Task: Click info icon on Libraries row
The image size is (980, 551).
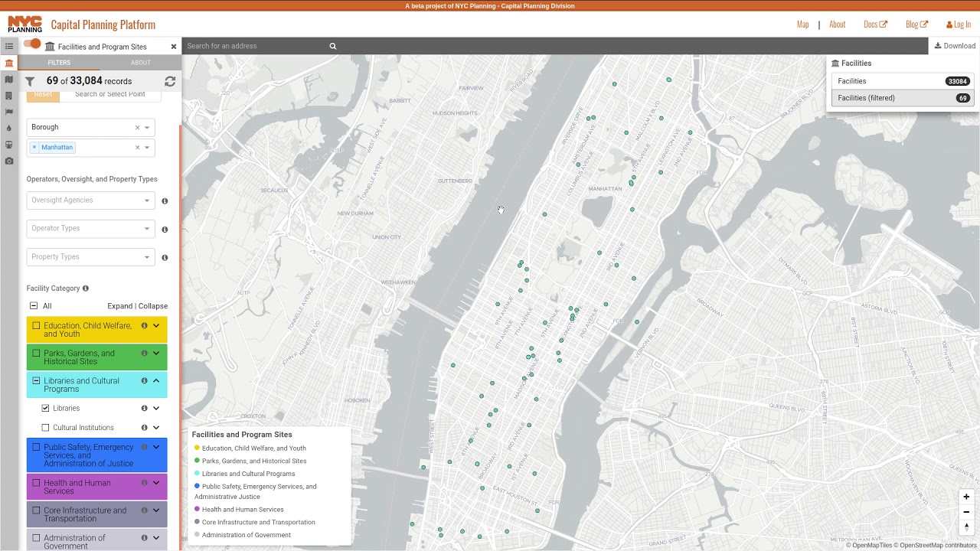Action: 144,409
